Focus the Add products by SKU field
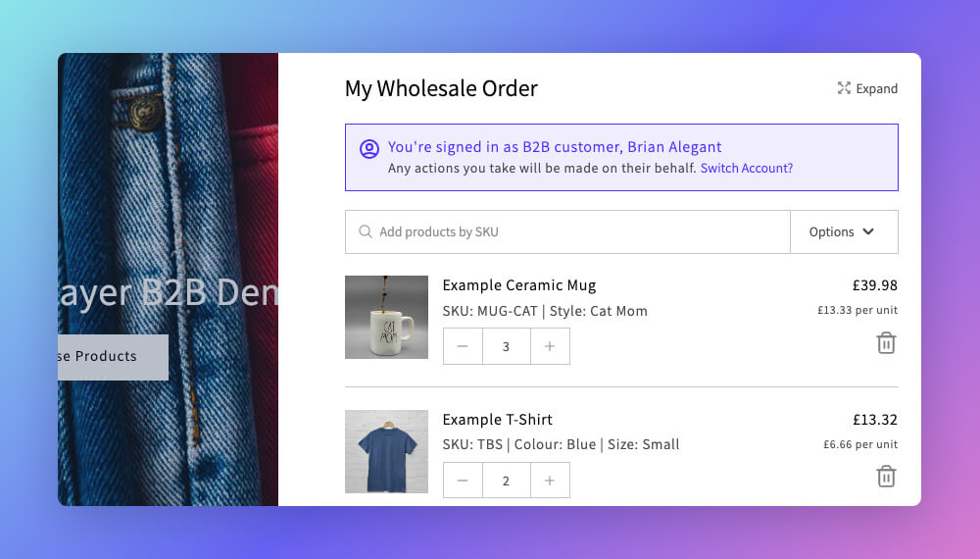The height and width of the screenshot is (559, 980). click(x=567, y=232)
